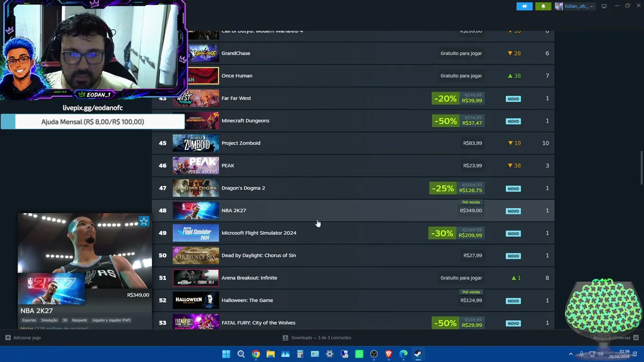Viewport: 644px width, 362px height.
Task: Open Microsoft Edge from taskbar
Action: coord(404,354)
